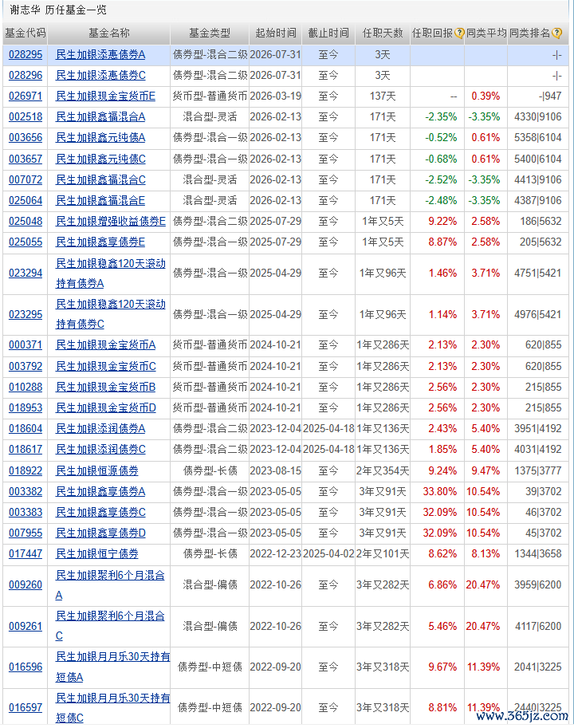This screenshot has height=728, width=574.
Task: Open fund 民生加银鑫福混合A link
Action: [x=100, y=117]
